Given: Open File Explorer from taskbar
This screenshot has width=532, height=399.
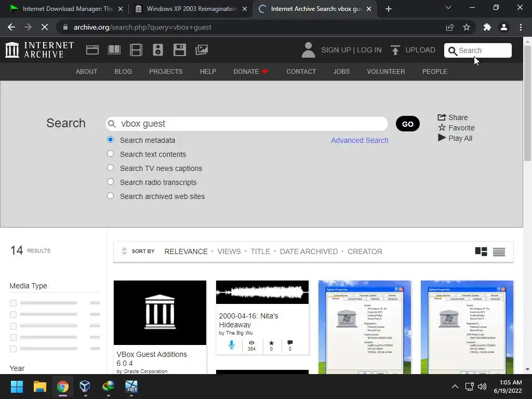Looking at the screenshot, I should (x=39, y=386).
